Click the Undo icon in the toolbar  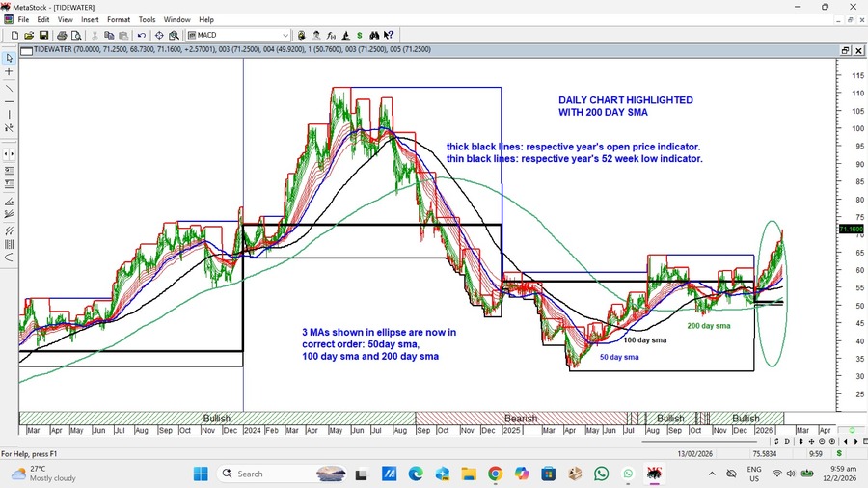pyautogui.click(x=142, y=36)
